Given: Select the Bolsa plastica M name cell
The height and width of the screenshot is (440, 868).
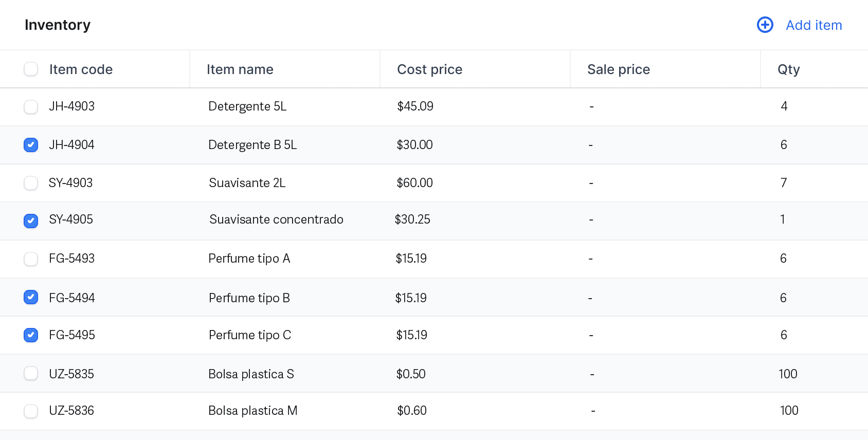Looking at the screenshot, I should point(252,411).
